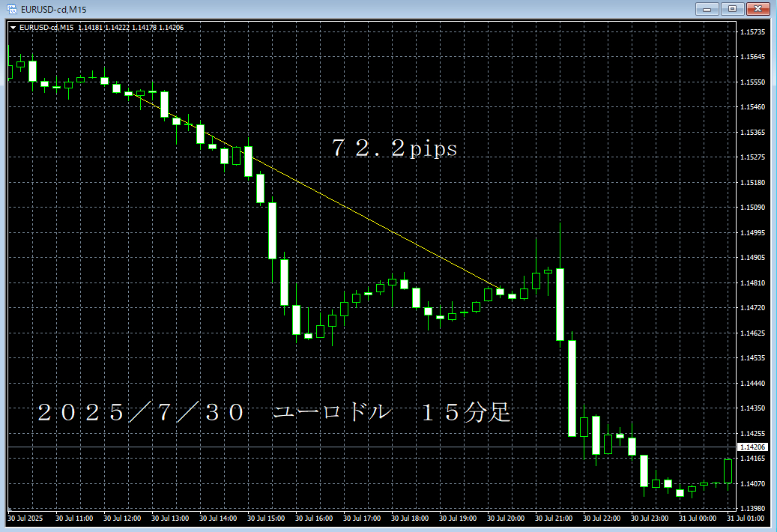
Task: Select the yellow trendline on the chart
Action: [x=375, y=226]
